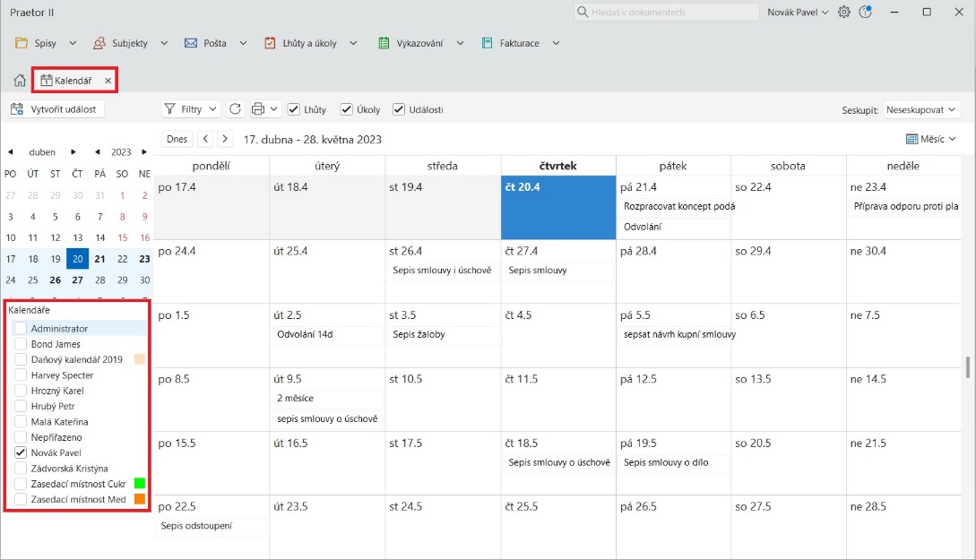Click the Vytvořit událost button
976x560 pixels.
click(x=57, y=109)
